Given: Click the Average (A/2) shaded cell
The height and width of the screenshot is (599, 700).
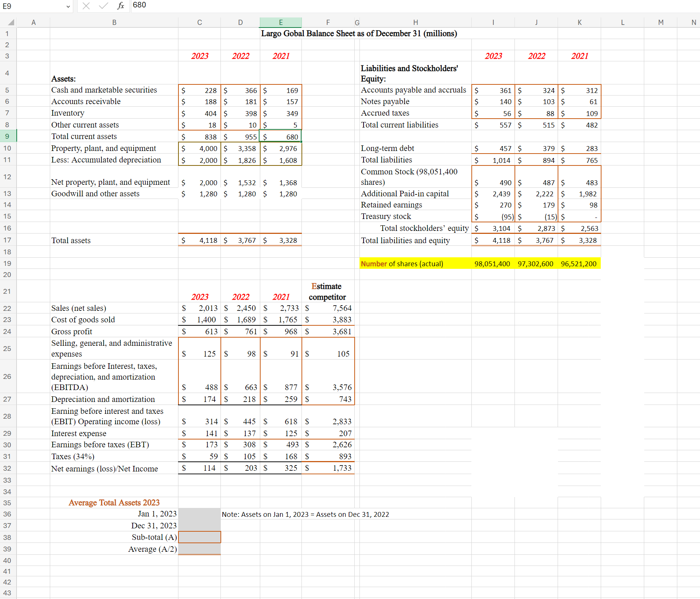Looking at the screenshot, I should tap(200, 549).
